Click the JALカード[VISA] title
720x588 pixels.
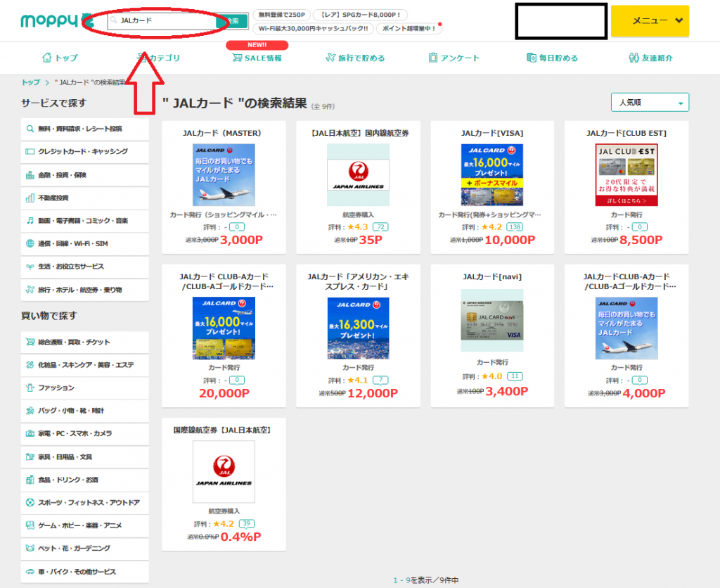492,133
